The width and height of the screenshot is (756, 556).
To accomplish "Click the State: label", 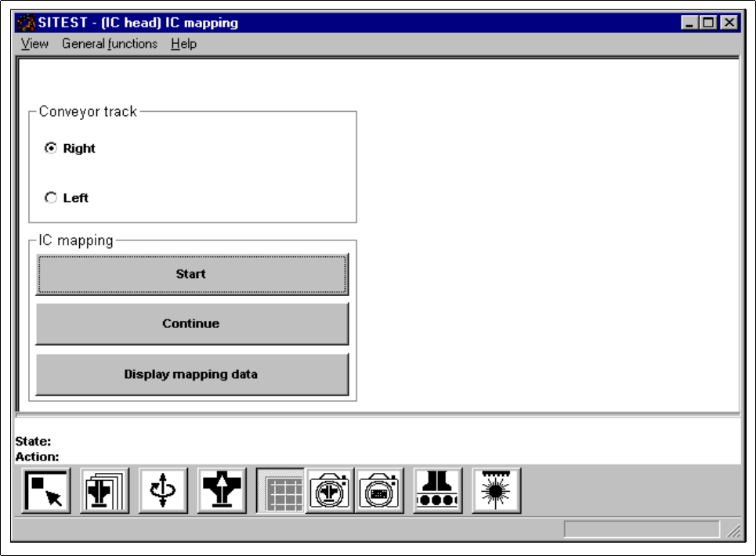I will tap(33, 442).
